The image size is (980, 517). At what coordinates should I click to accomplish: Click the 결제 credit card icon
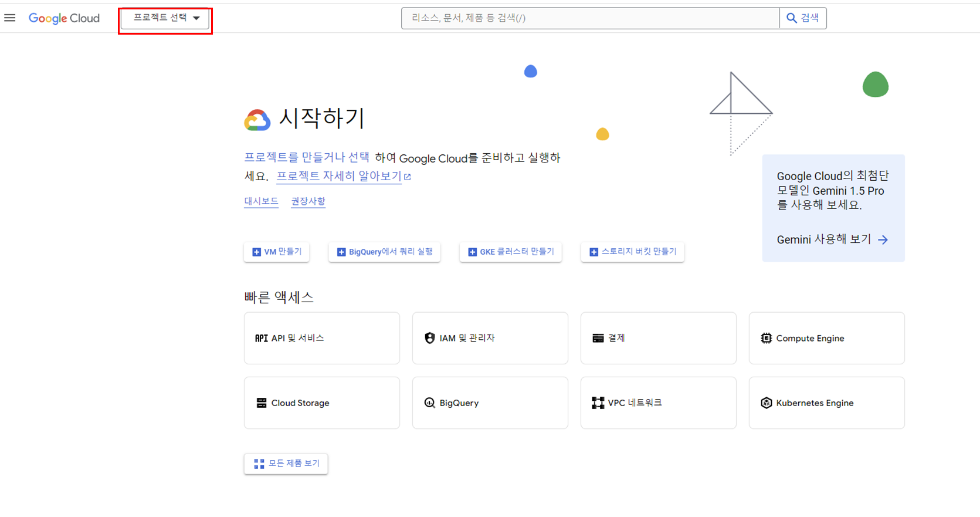pyautogui.click(x=598, y=338)
